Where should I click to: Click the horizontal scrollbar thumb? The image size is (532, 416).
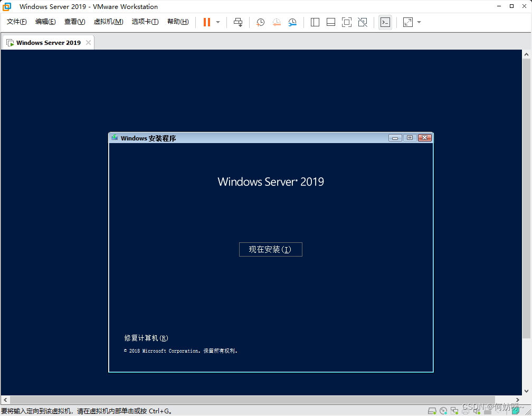click(252, 400)
